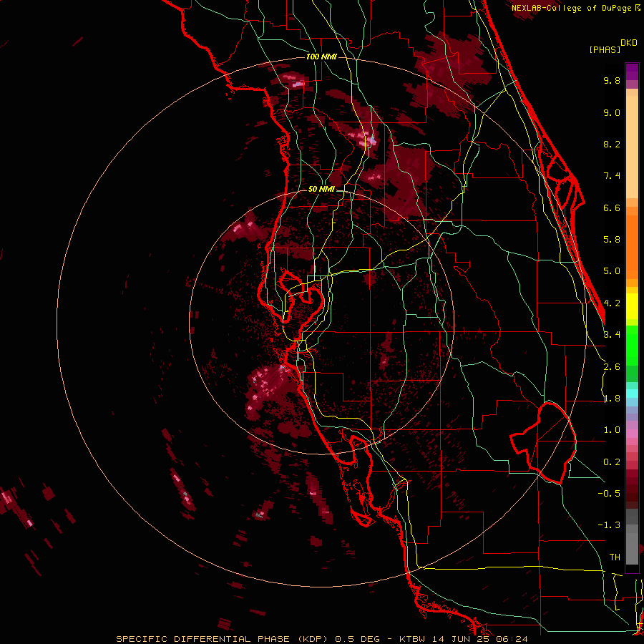The width and height of the screenshot is (644, 644).
Task: Pick the bright green color bar segment
Action: (x=632, y=346)
